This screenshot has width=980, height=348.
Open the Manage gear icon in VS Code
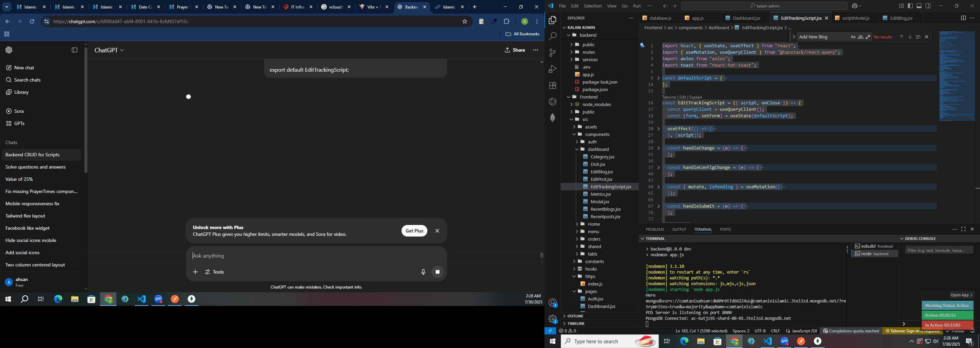552,319
